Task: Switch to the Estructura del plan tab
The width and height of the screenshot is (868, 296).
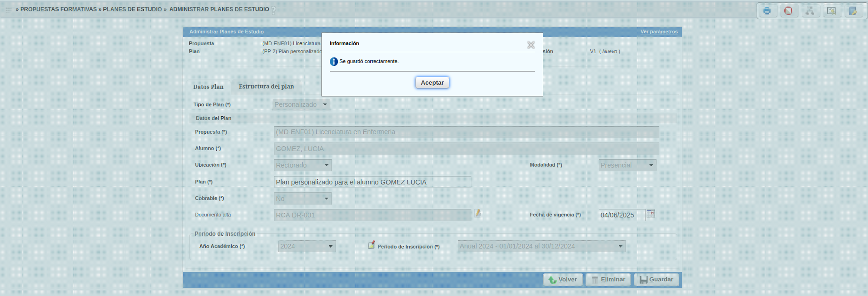Action: 266,86
